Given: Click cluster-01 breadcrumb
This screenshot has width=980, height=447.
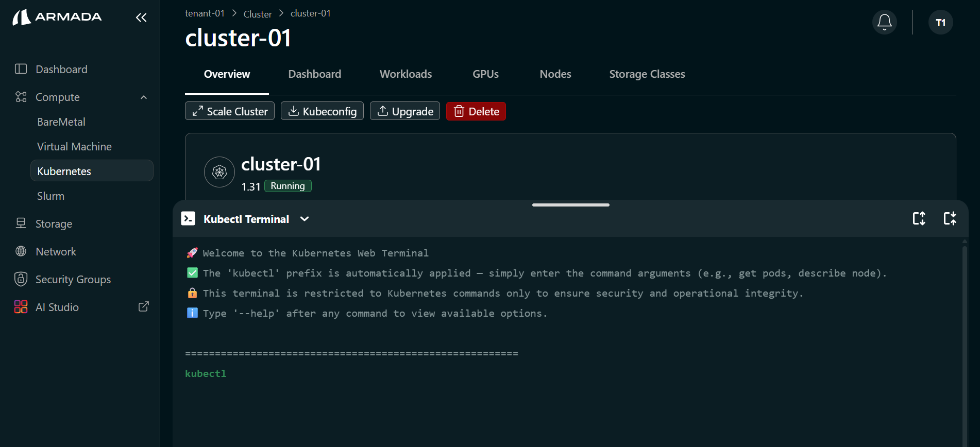Looking at the screenshot, I should click(311, 13).
